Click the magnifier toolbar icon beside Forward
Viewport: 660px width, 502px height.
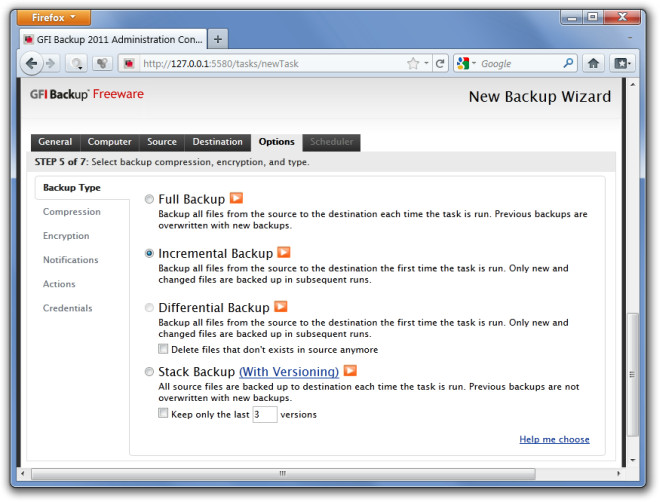[x=77, y=64]
